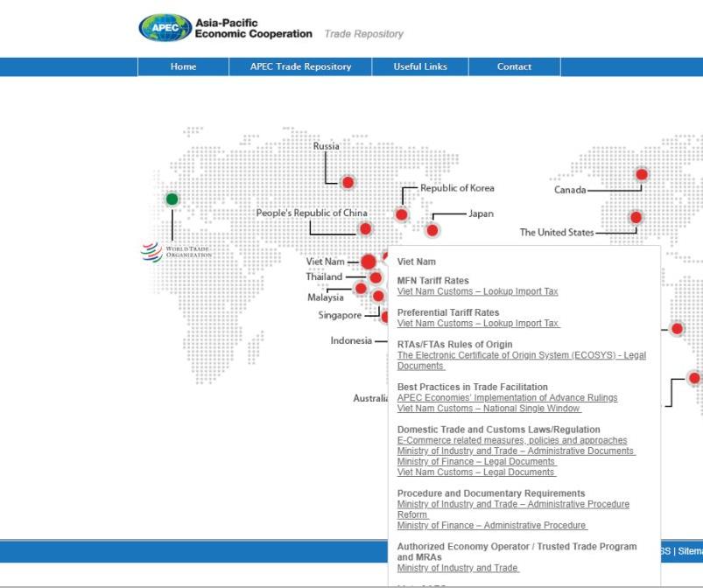Click the Thailand map label
Screen dimensions: 703x588
point(324,277)
